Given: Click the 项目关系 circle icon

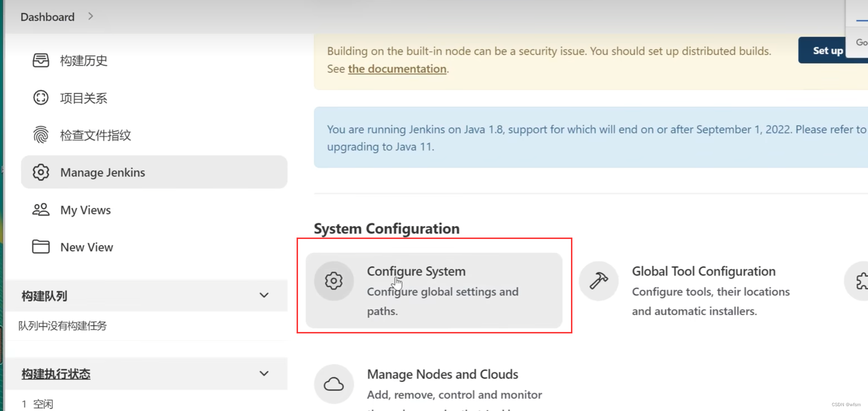Looking at the screenshot, I should [x=41, y=98].
